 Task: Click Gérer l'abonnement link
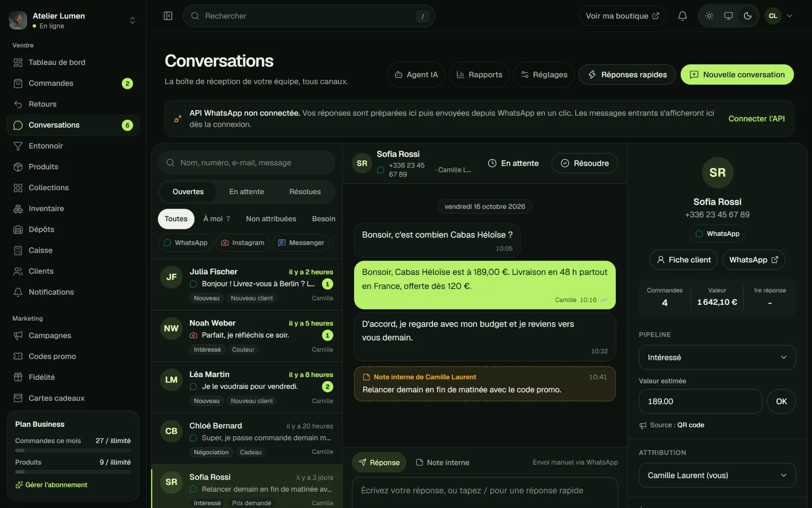click(51, 485)
